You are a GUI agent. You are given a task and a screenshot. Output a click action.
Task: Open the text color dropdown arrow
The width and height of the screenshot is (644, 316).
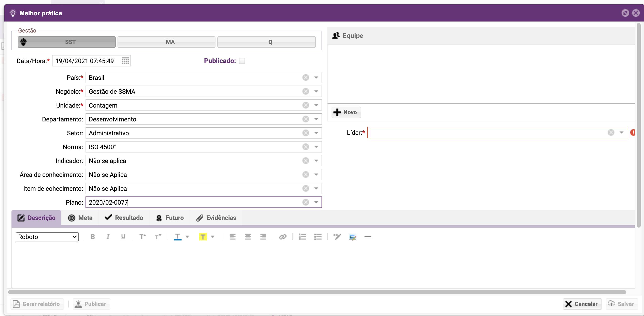click(187, 236)
